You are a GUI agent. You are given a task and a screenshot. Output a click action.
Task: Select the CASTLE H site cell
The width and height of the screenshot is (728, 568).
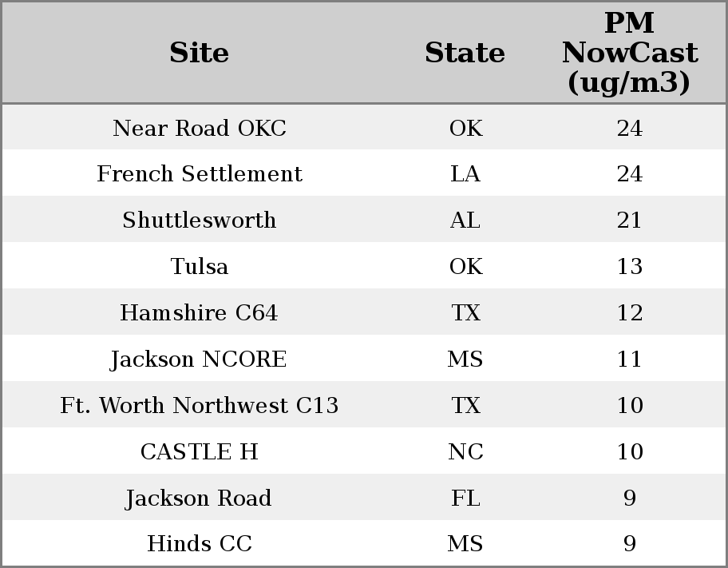[x=200, y=451]
